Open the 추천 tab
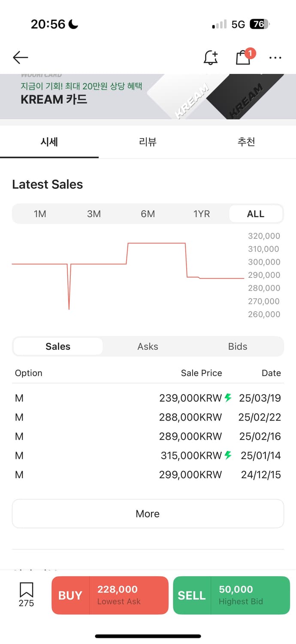296x644 pixels. (x=246, y=142)
